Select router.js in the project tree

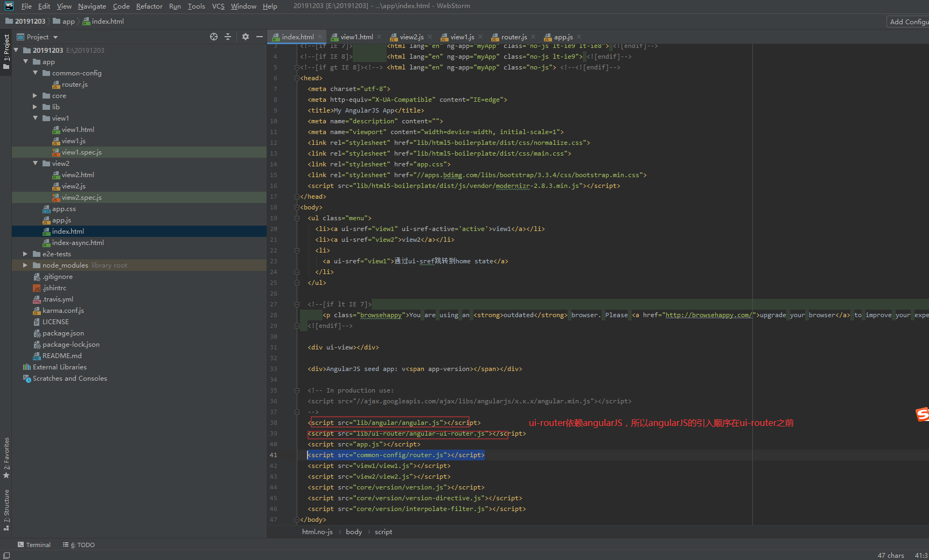click(74, 84)
